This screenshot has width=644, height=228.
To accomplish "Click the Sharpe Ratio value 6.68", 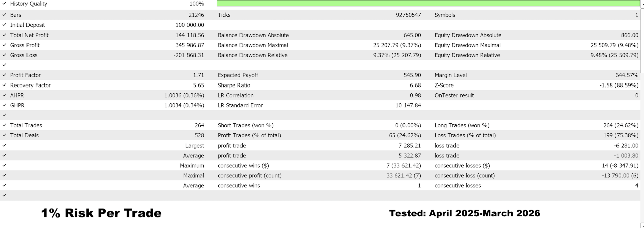I will pos(415,85).
